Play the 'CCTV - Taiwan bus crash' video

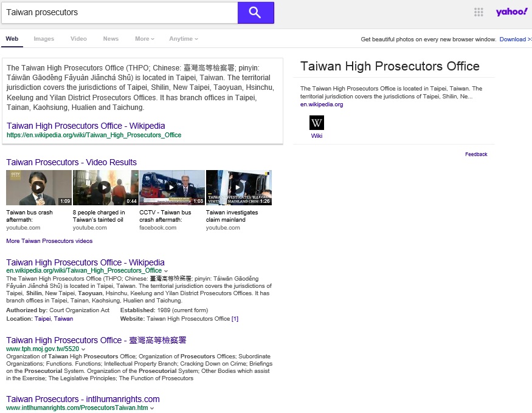[172, 188]
